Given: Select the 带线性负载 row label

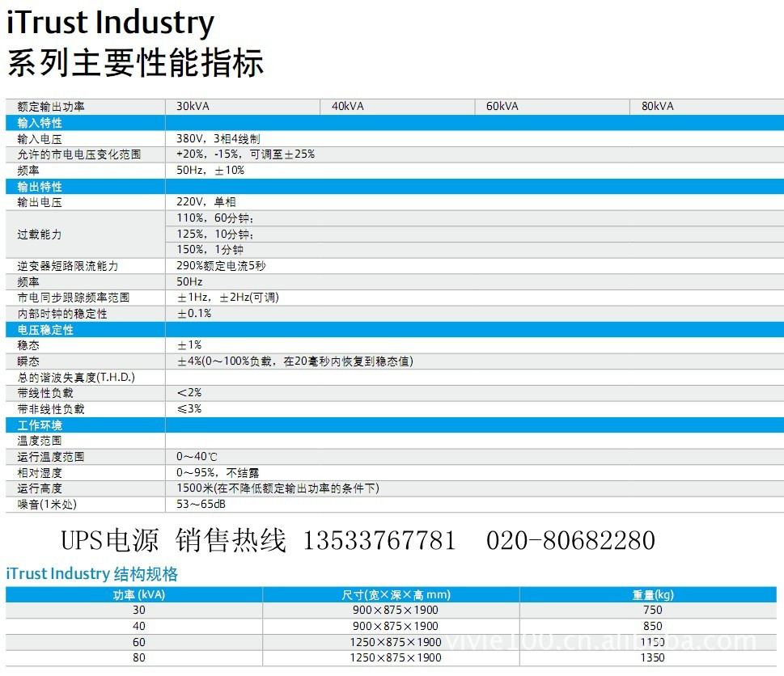Looking at the screenshot, I should pyautogui.click(x=45, y=393).
